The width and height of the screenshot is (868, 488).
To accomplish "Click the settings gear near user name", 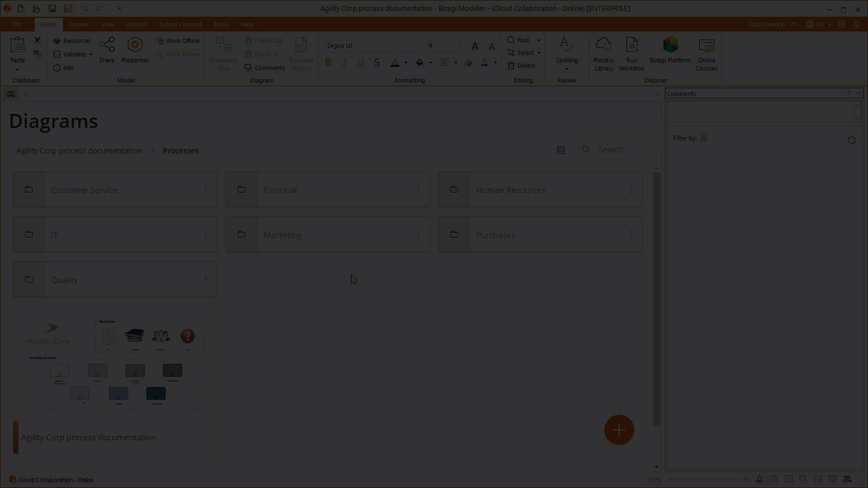I will 841,24.
